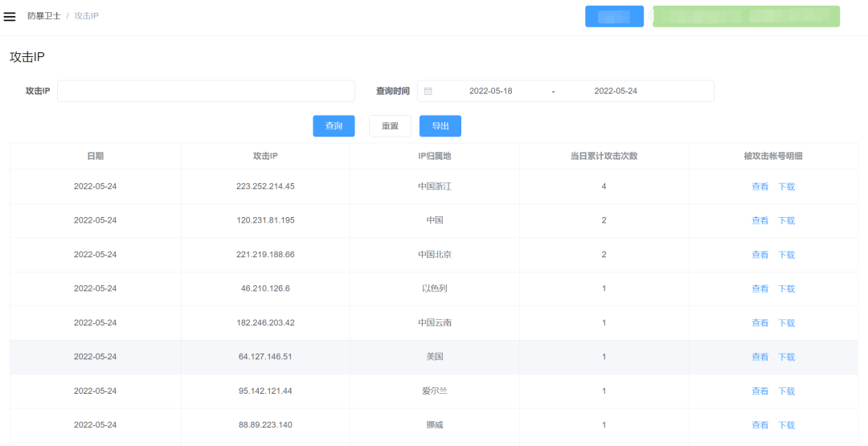868x446 pixels.
Task: Set the end date 2022-05-24
Action: tap(616, 92)
